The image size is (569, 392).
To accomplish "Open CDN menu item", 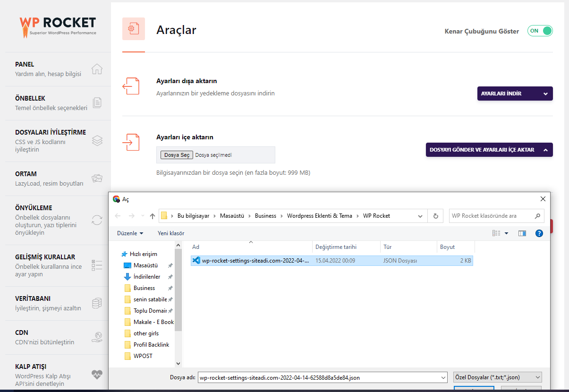I will [x=58, y=337].
